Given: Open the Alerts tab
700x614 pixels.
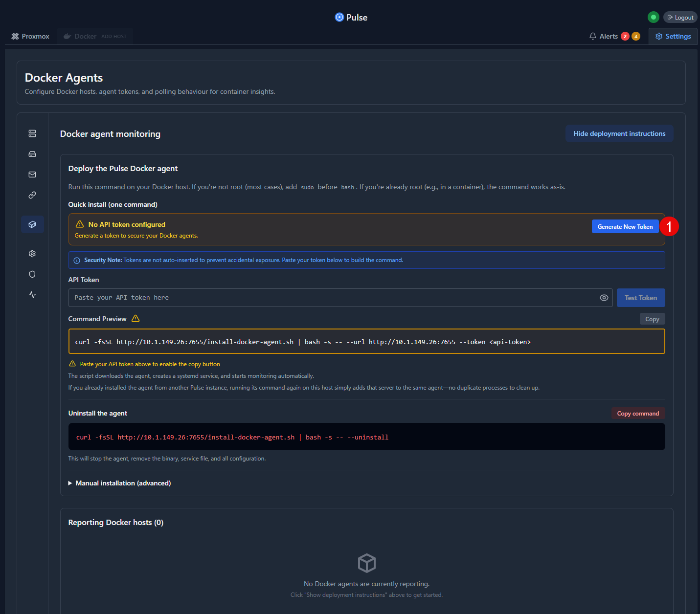Looking at the screenshot, I should tap(614, 36).
